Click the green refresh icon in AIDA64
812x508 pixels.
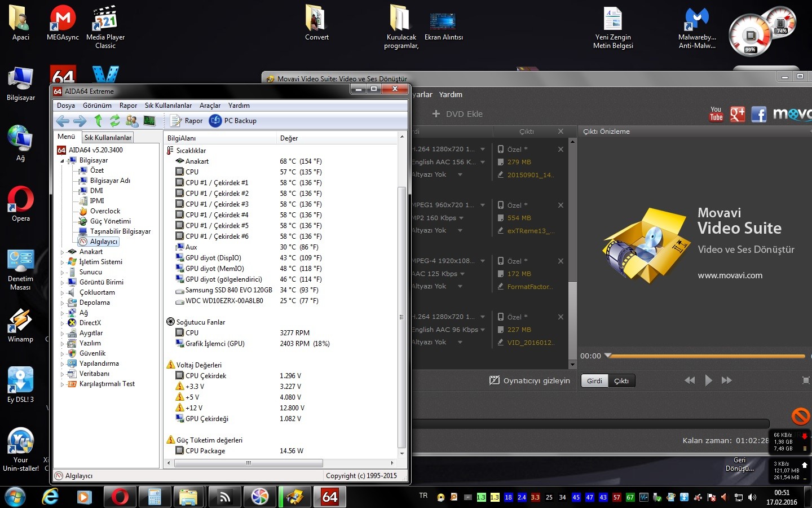(115, 121)
